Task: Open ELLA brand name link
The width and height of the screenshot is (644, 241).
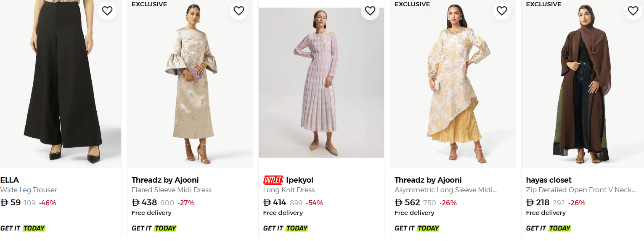Action: 10,180
